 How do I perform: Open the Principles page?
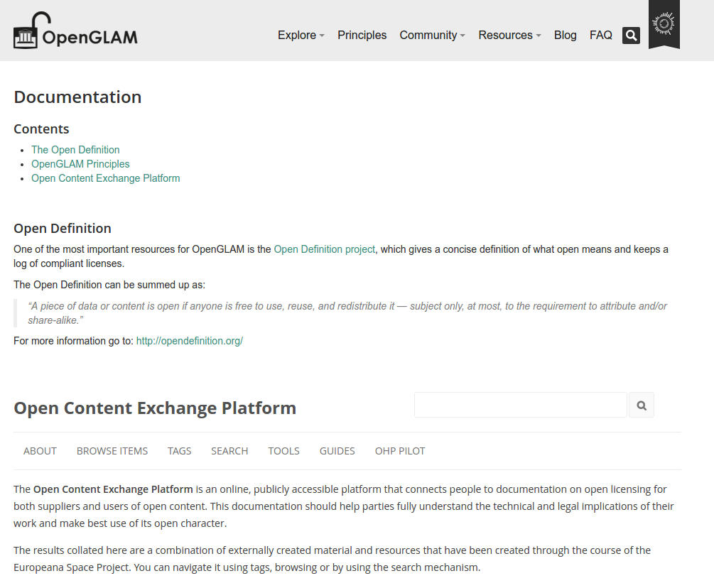[x=362, y=36]
